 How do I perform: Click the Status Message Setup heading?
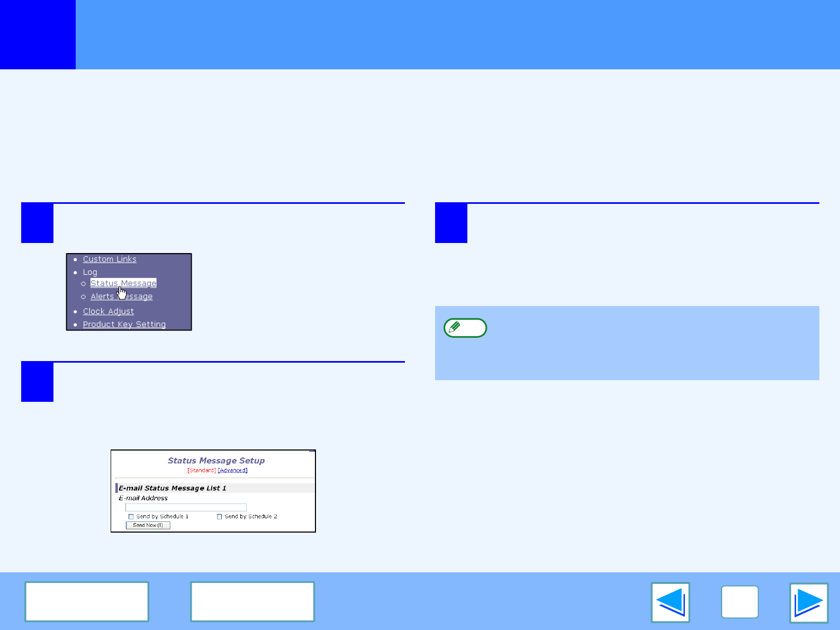tap(216, 461)
